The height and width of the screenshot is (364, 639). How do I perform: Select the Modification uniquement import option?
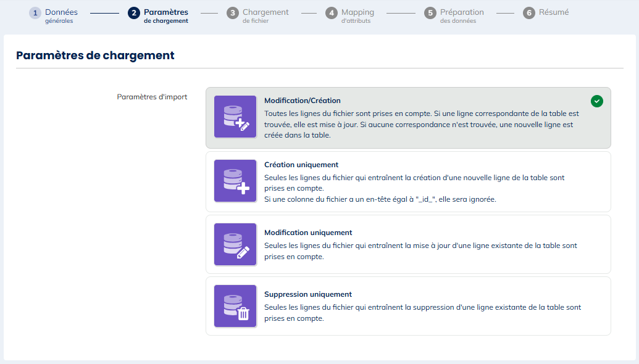coord(407,244)
